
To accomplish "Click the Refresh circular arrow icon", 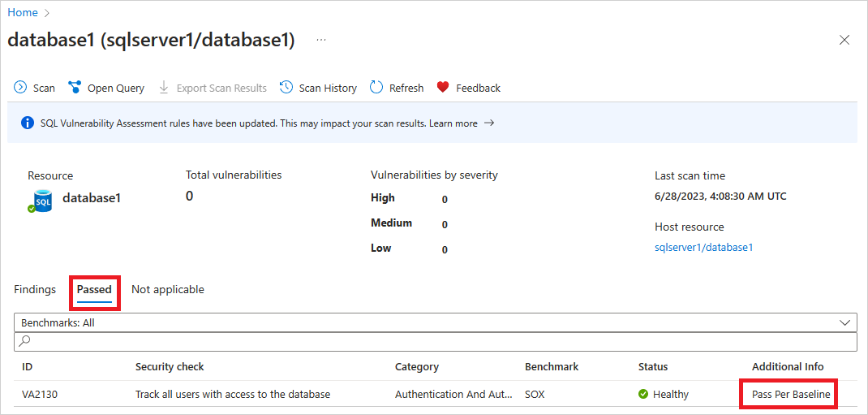I will 376,88.
